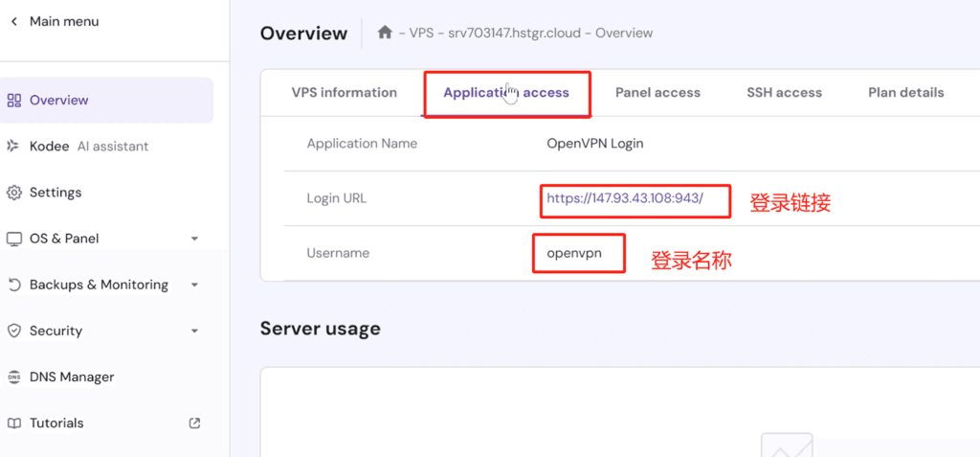
Task: Click the Settings gear icon
Action: tap(13, 193)
